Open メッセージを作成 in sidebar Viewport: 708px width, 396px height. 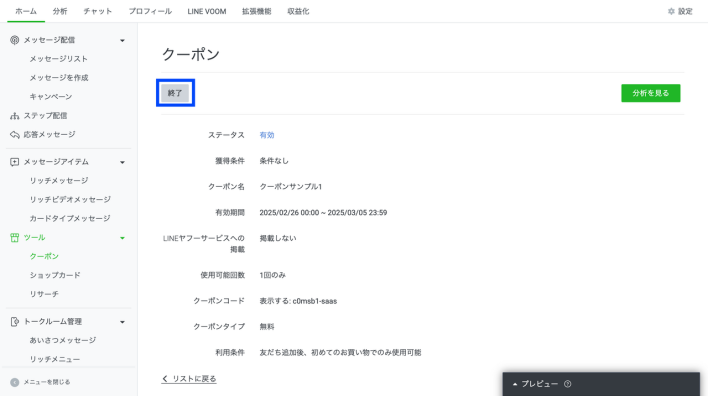pyautogui.click(x=59, y=78)
